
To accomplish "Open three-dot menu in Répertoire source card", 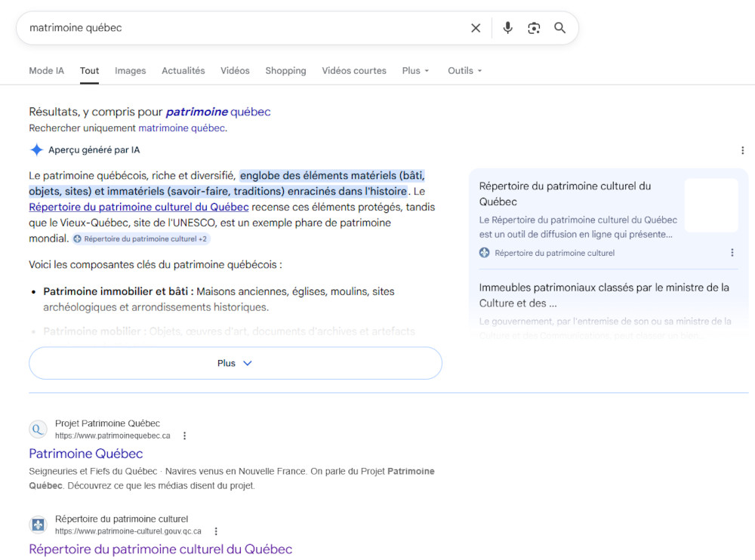I will click(732, 253).
